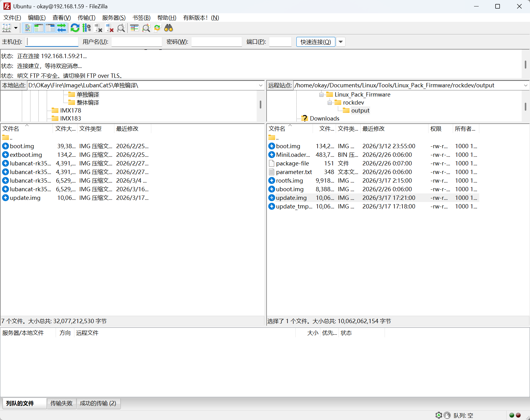The height and width of the screenshot is (420, 530).
Task: Select the IMX178 folder in local tree
Action: coord(71,111)
